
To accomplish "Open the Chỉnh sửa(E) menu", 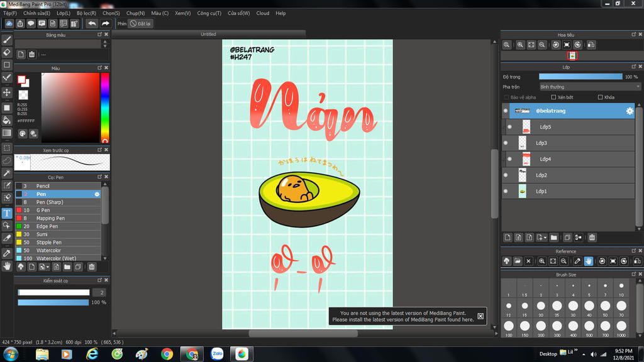I will point(36,13).
